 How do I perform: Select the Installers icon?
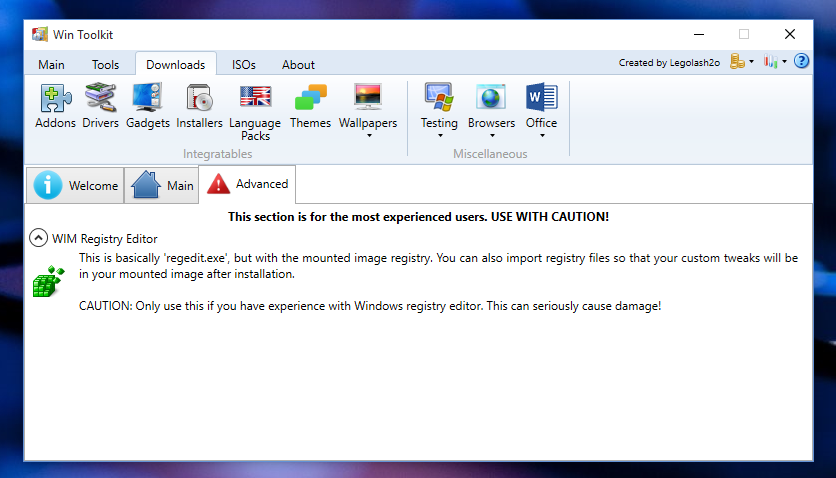[x=199, y=106]
